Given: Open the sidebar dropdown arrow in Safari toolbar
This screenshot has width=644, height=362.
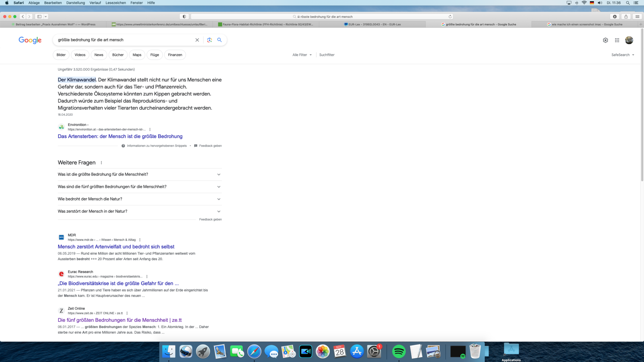Looking at the screenshot, I should pyautogui.click(x=46, y=17).
